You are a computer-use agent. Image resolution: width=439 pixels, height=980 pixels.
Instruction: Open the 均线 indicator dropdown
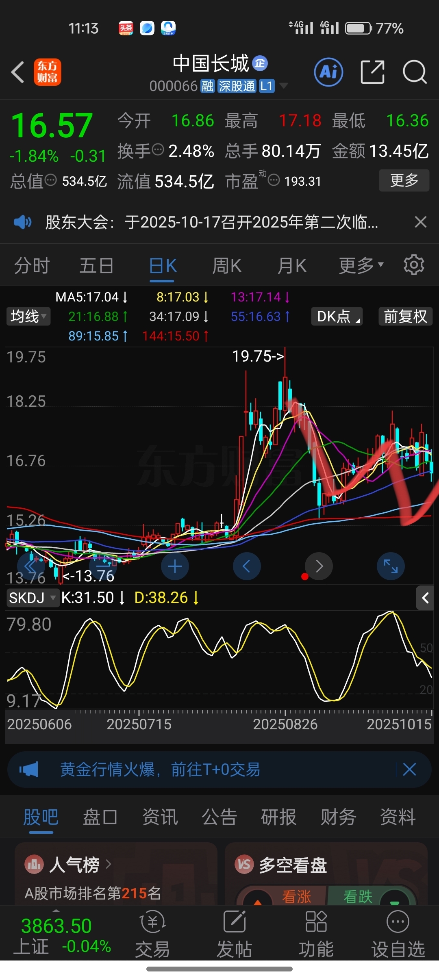click(28, 316)
